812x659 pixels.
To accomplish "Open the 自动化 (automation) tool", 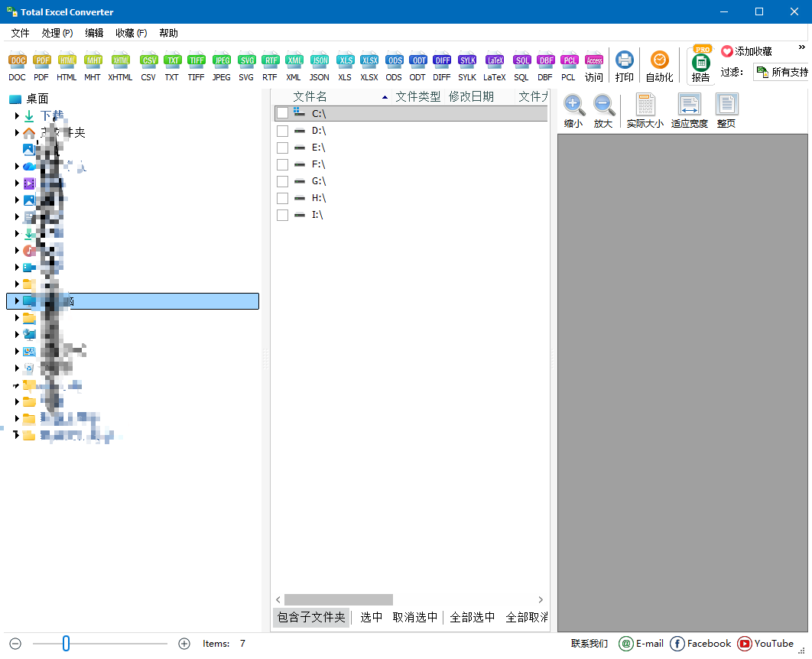I will click(x=658, y=65).
